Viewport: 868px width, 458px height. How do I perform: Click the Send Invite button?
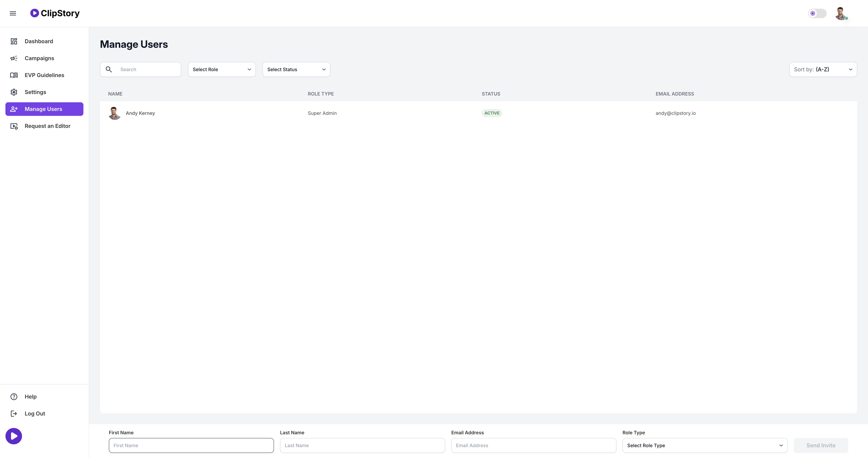(821, 445)
